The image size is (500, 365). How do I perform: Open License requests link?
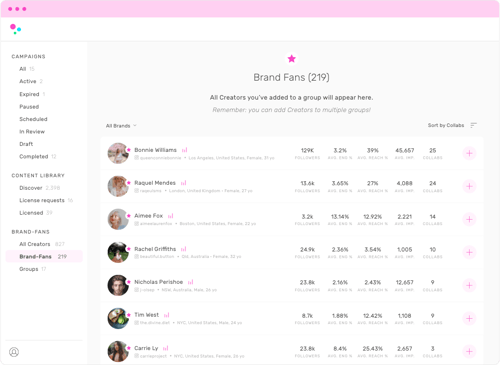(42, 200)
